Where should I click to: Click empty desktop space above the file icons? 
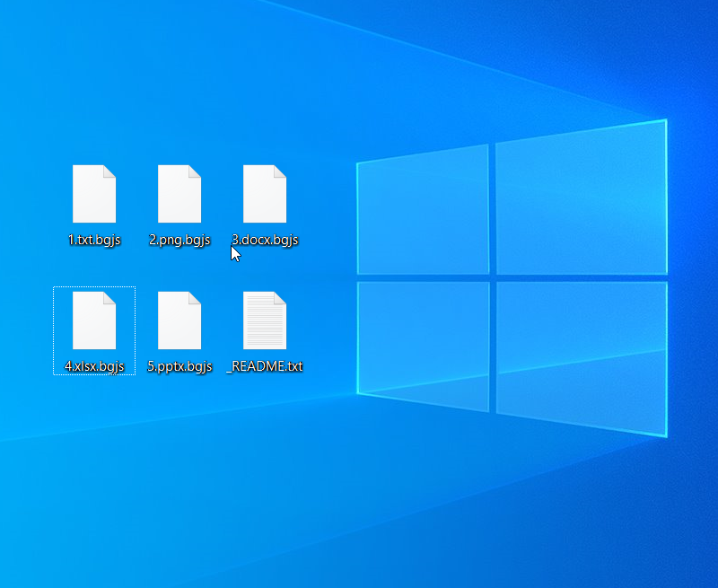pyautogui.click(x=179, y=81)
